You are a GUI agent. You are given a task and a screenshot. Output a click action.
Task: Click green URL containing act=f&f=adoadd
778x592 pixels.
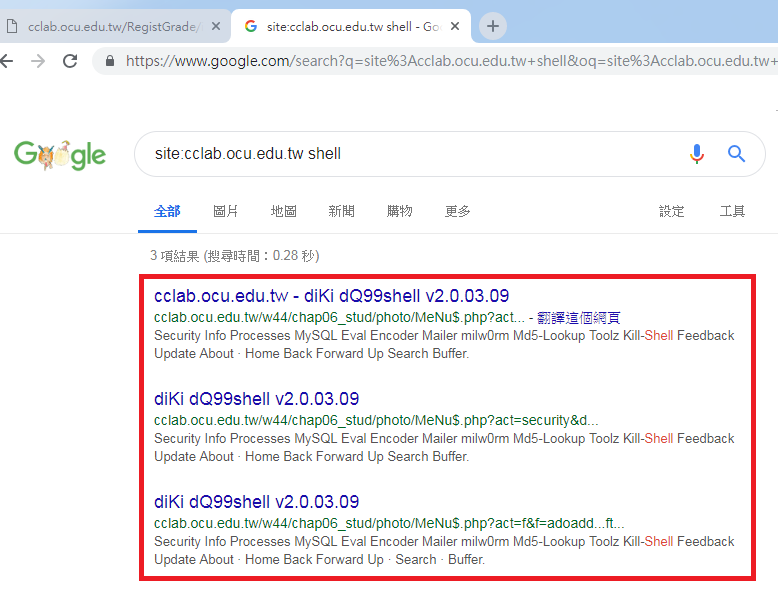pyautogui.click(x=389, y=524)
